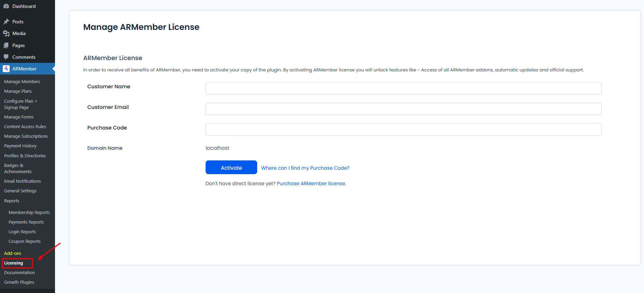Click the ARMember logo icon
This screenshot has height=293, width=644.
pyautogui.click(x=6, y=69)
